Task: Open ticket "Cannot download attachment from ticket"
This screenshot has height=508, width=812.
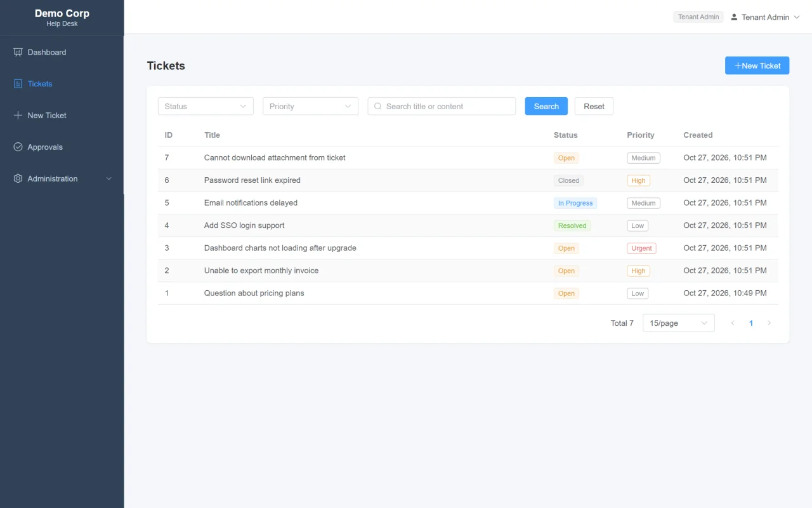Action: (x=275, y=157)
